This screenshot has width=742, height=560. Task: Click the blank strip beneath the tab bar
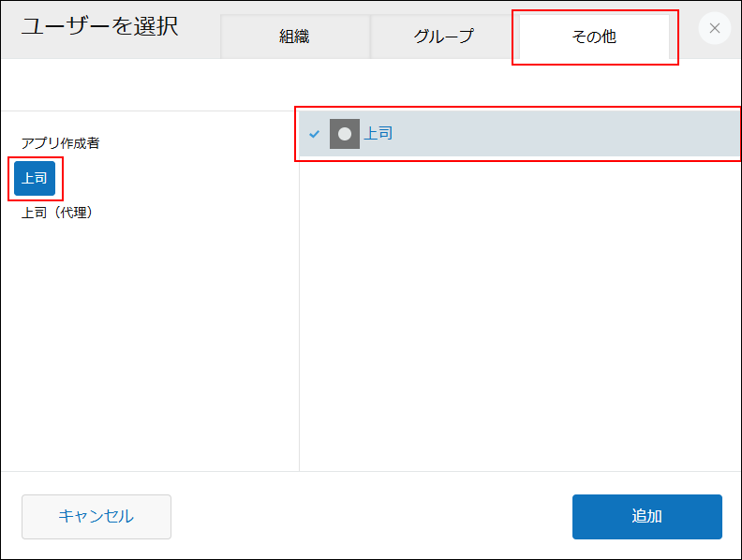371,84
